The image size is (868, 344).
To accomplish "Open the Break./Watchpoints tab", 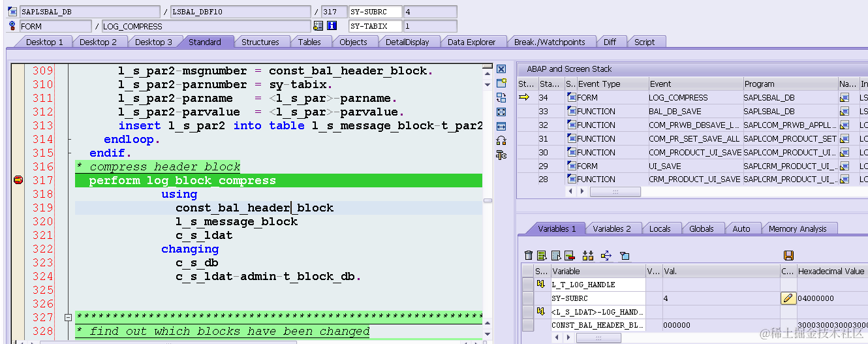I will 550,42.
